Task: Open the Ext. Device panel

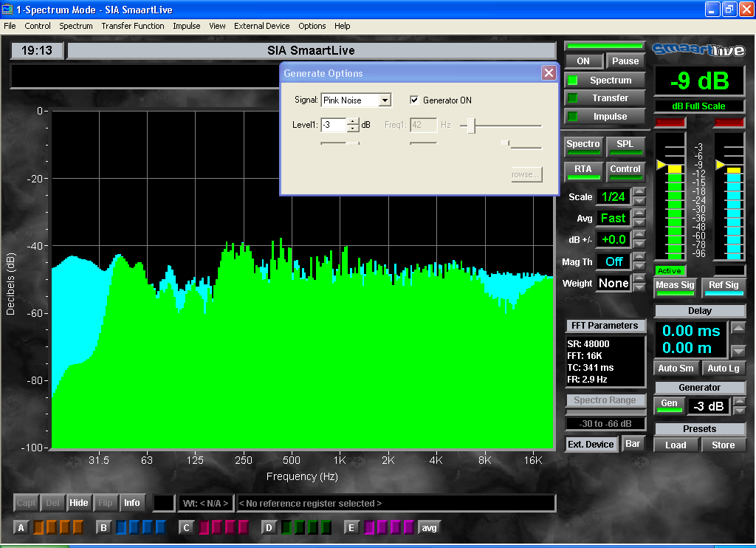Action: click(591, 444)
